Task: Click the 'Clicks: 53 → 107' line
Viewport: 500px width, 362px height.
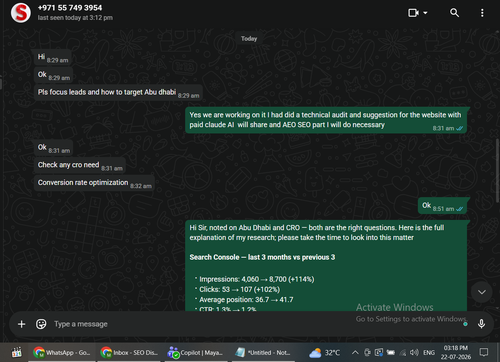Action: (239, 289)
